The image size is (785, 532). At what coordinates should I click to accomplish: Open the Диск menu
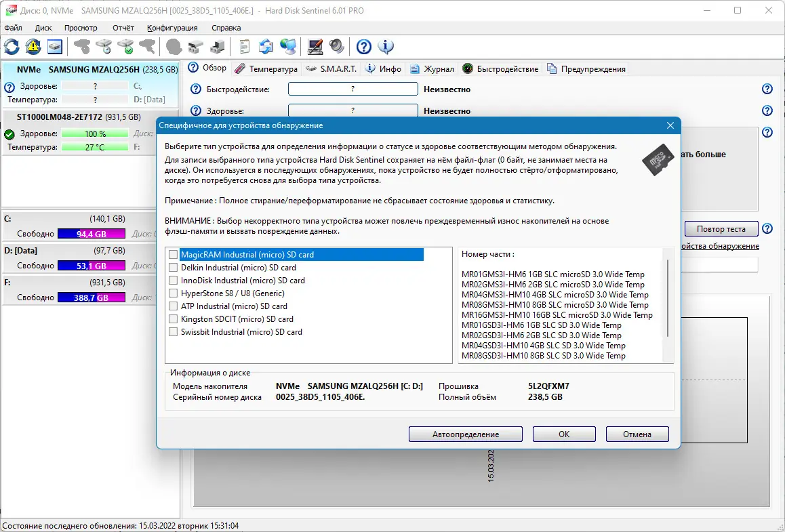pyautogui.click(x=43, y=28)
